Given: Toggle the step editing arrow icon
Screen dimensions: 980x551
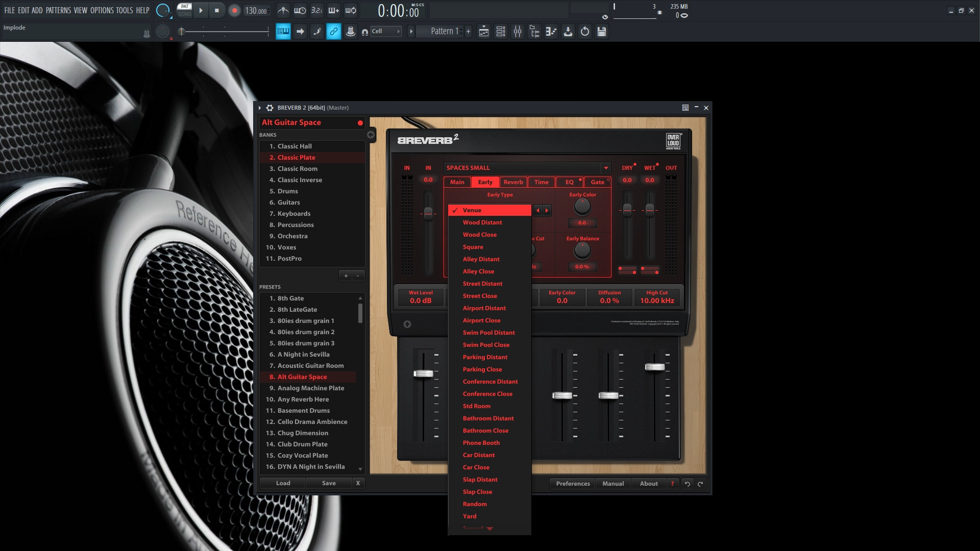Looking at the screenshot, I should pyautogui.click(x=300, y=32).
